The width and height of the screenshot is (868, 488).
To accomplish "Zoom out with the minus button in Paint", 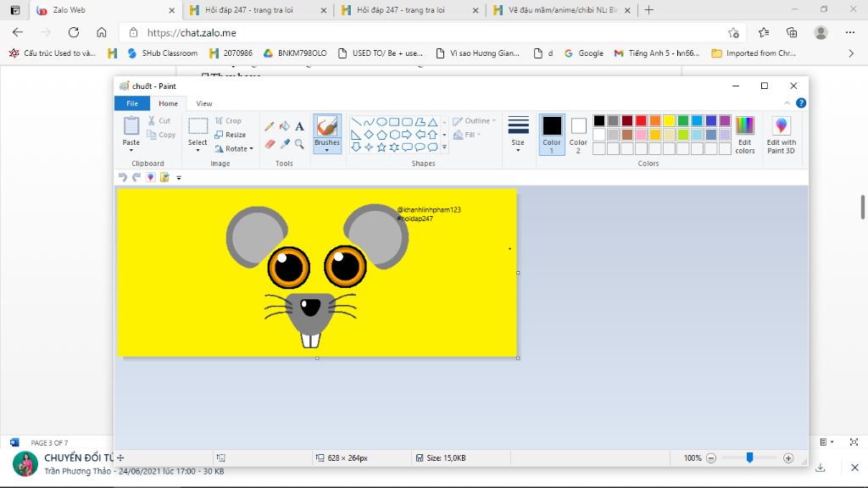I will [x=711, y=458].
